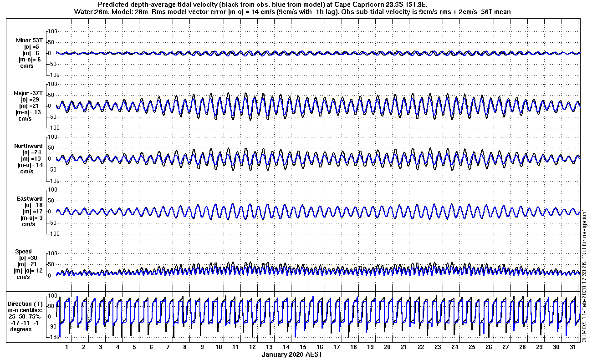Click day '8' on the date axis
Viewport: 592px width, 364px height.
[185, 347]
